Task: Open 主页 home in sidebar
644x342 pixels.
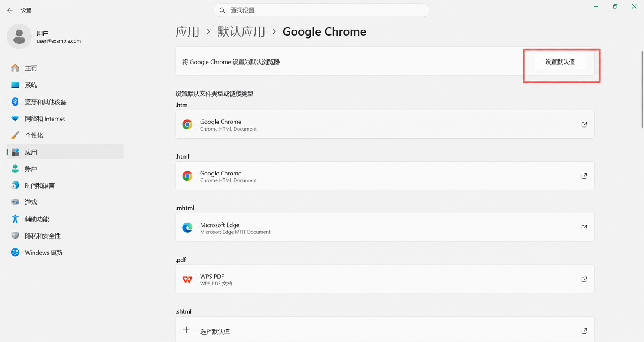Action: point(65,68)
